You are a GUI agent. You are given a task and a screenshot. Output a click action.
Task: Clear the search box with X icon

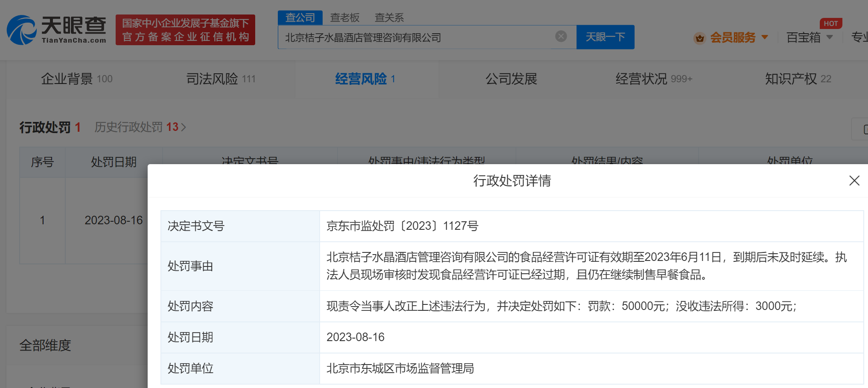coord(561,37)
